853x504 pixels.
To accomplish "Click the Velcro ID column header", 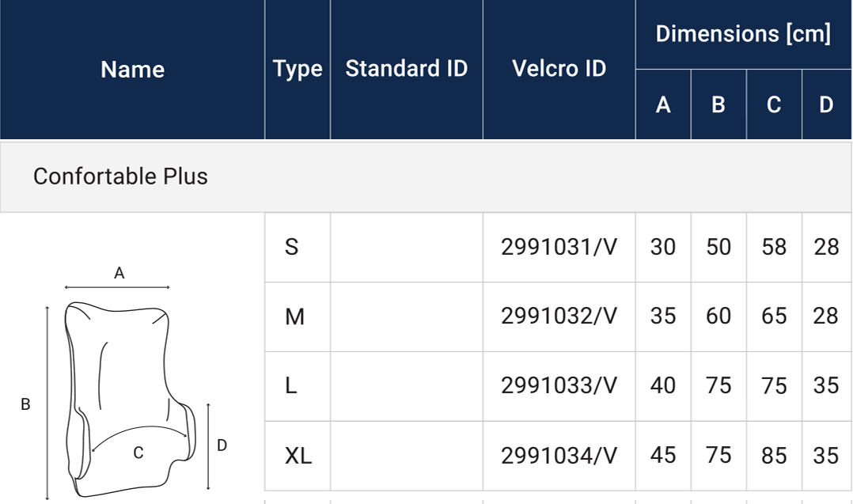I will coord(559,69).
